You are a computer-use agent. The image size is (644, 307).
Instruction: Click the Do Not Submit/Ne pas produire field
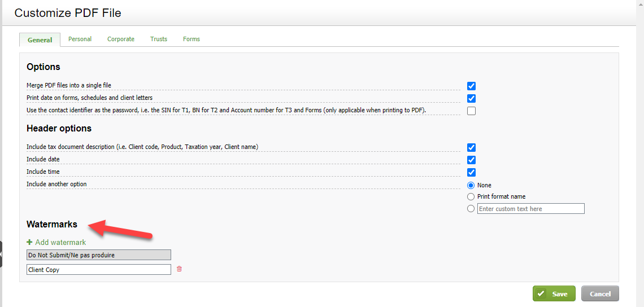tap(98, 255)
